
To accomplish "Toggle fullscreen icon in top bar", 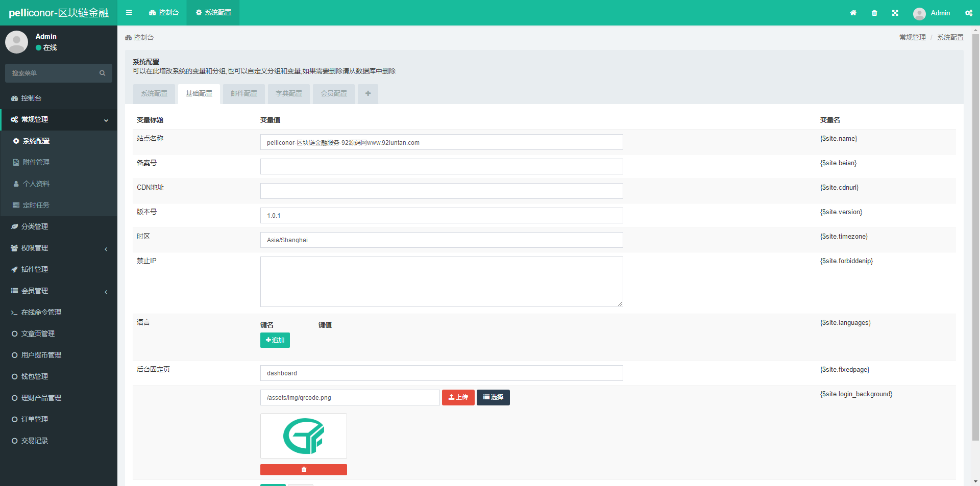I will [895, 13].
